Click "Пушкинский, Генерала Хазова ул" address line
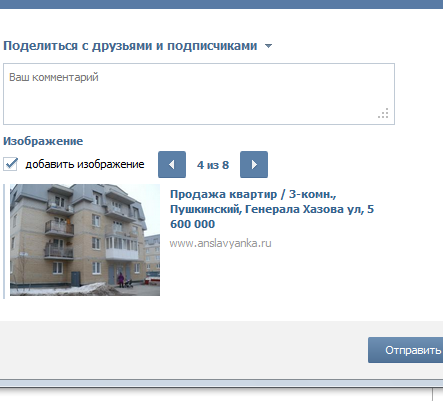This screenshot has width=443, height=401. (267, 209)
